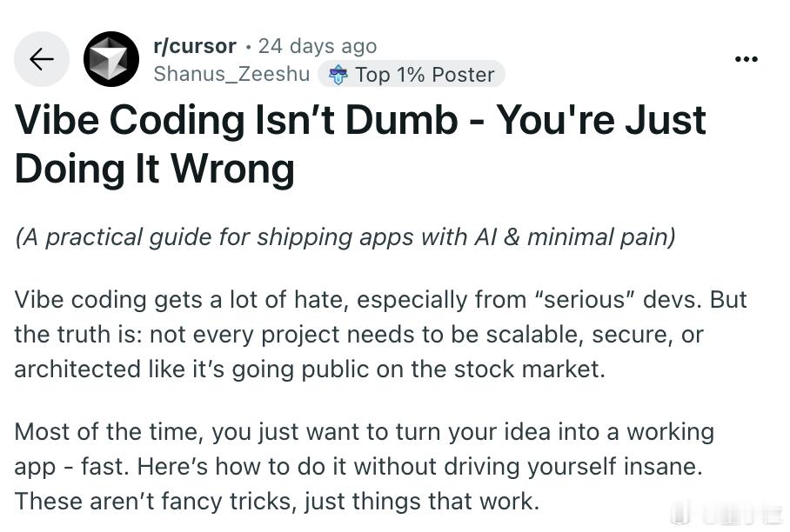Click the italic 'A practical guide' subtitle
Image resolution: width=790 pixels, height=532 pixels.
[345, 237]
